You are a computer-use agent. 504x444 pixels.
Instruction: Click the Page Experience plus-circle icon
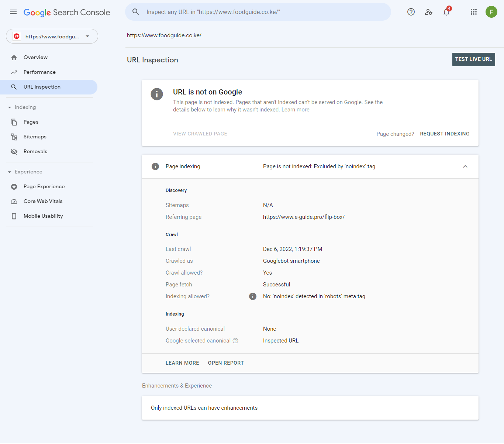pos(14,187)
